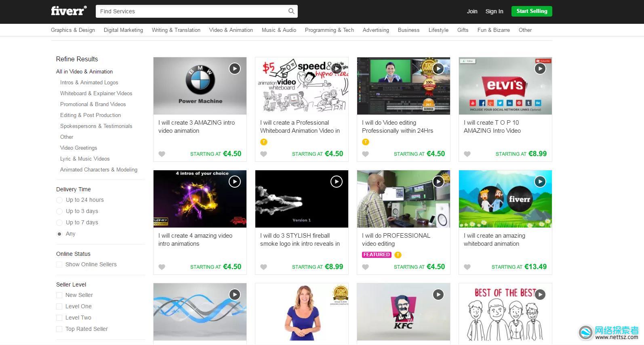
Task: Play the fiverr whiteboard animation cartoon video
Action: tap(540, 182)
